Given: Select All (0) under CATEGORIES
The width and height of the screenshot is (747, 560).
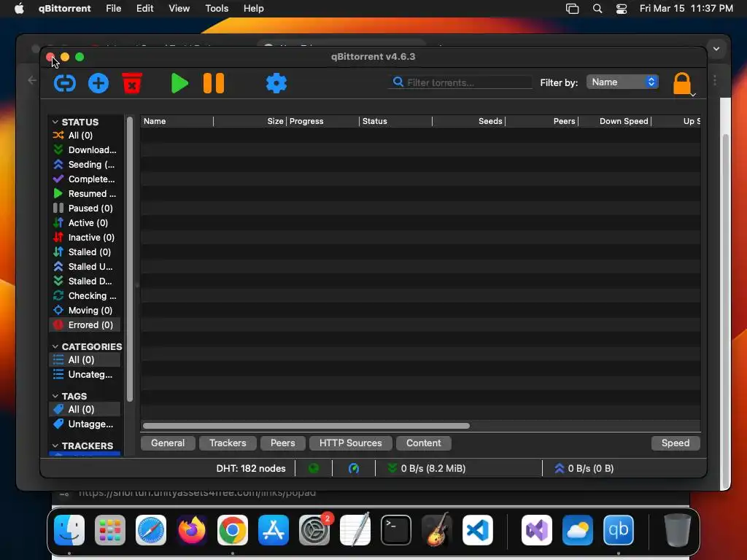Looking at the screenshot, I should tap(85, 359).
